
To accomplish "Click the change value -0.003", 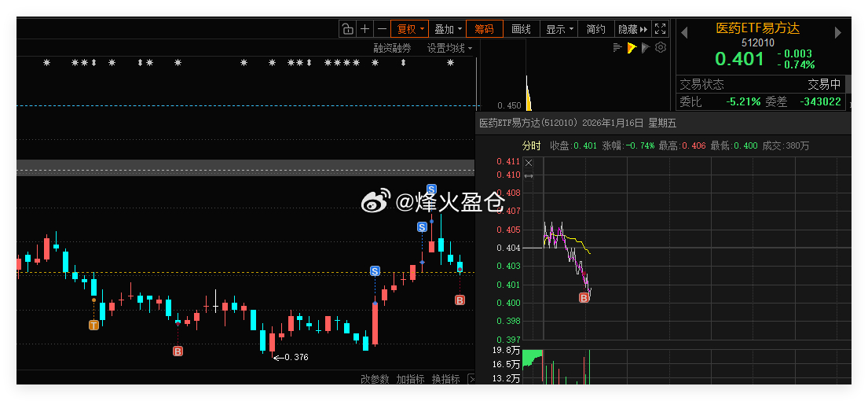I will [794, 53].
